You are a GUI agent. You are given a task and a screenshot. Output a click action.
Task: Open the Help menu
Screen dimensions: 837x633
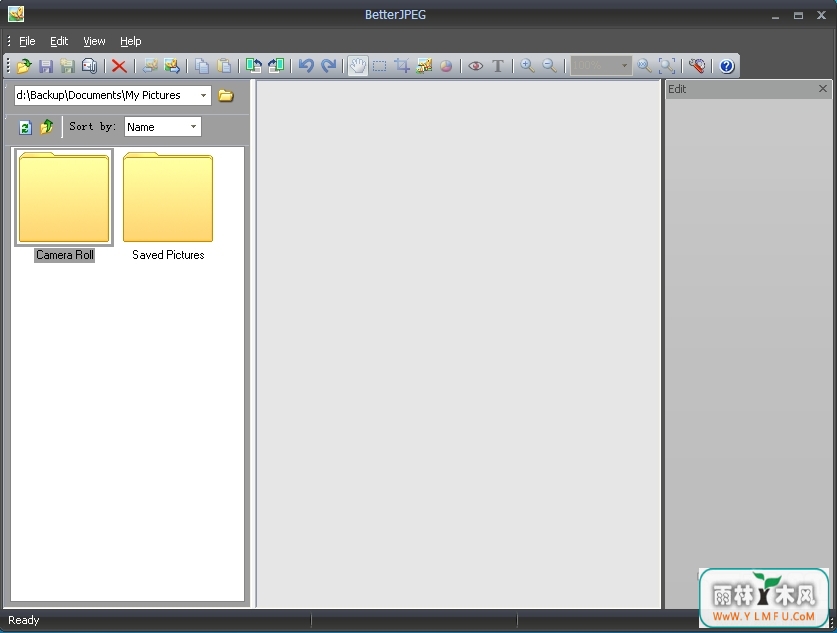[130, 41]
